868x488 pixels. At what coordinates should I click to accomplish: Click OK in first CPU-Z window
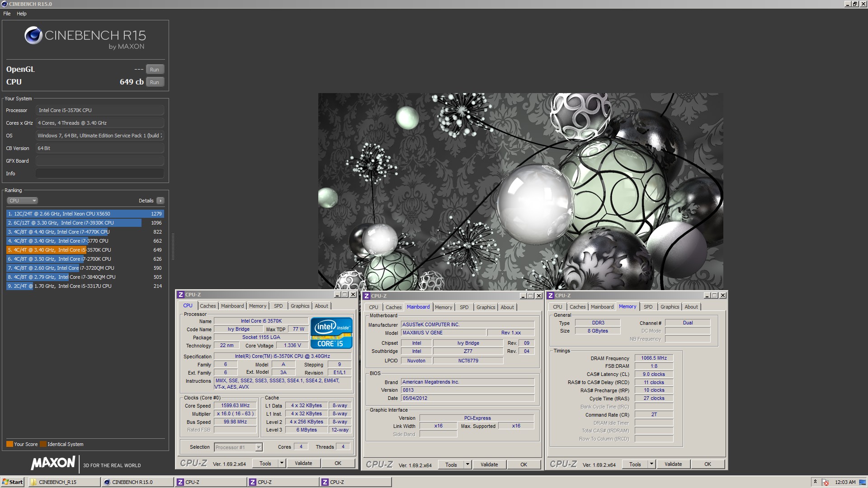tap(338, 464)
